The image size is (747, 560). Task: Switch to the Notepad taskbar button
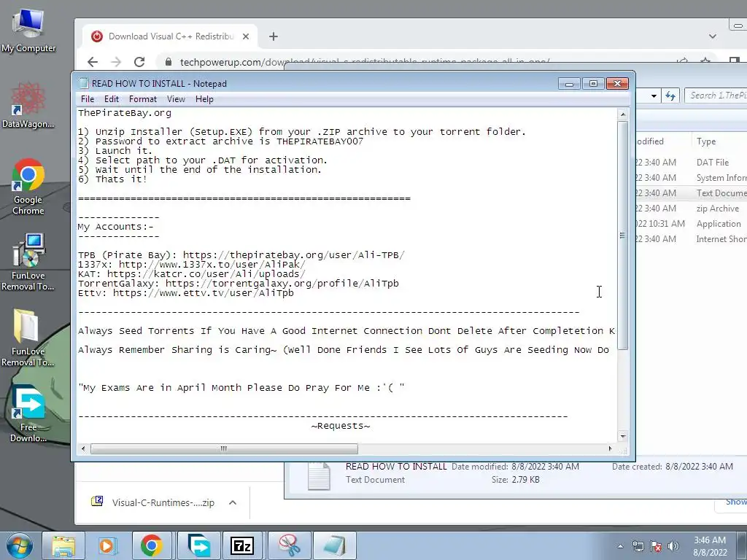point(334,545)
